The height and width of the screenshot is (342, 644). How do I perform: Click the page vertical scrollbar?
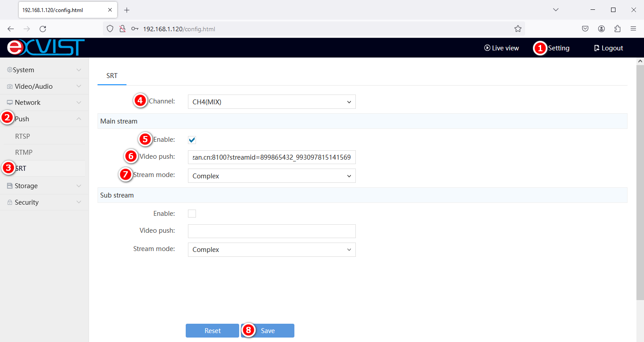click(640, 178)
